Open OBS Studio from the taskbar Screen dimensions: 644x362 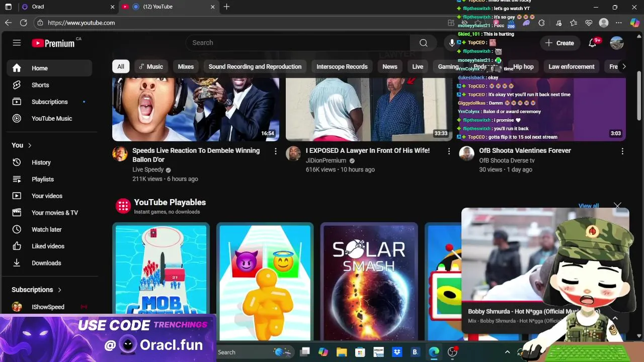pos(452,352)
